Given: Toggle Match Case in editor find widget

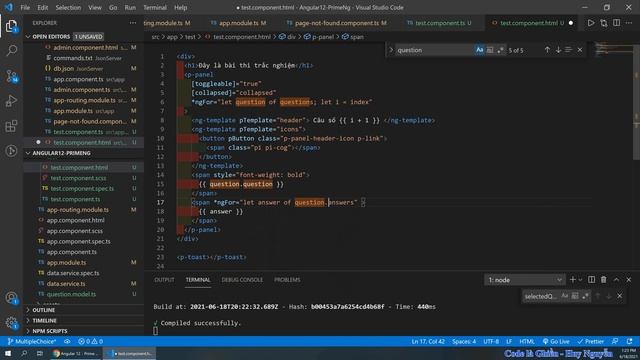Looking at the screenshot, I should (479, 50).
